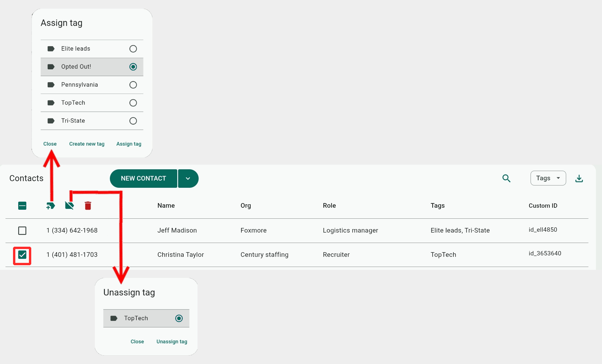Choose the TopTech row in Assign tag list

92,103
